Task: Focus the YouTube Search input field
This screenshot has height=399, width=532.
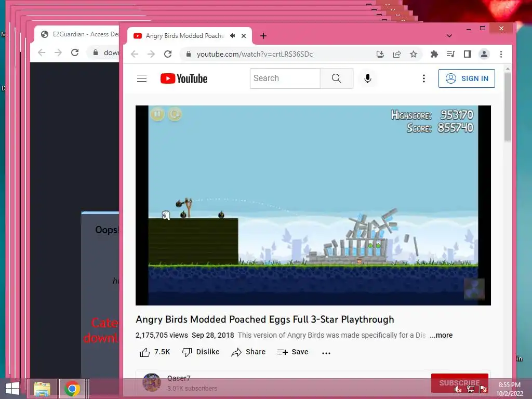Action: tap(285, 78)
